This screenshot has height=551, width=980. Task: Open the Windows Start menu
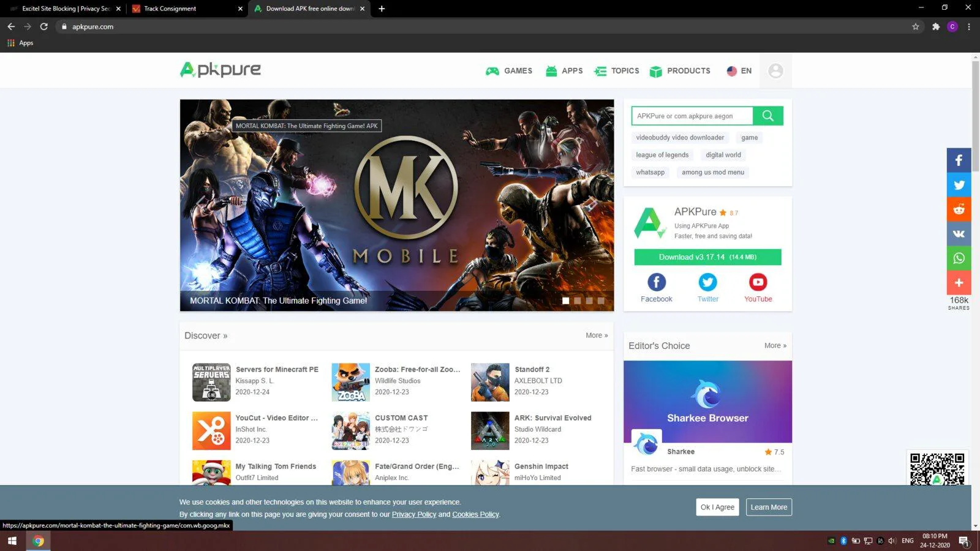(x=12, y=541)
